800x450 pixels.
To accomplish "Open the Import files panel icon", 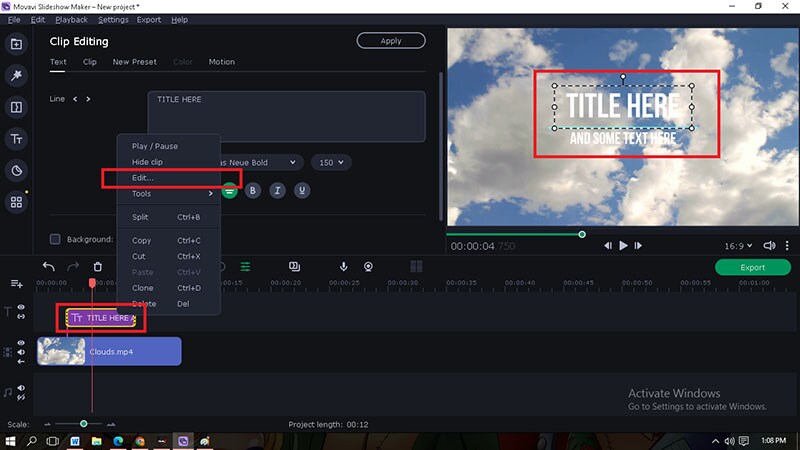I will click(16, 44).
